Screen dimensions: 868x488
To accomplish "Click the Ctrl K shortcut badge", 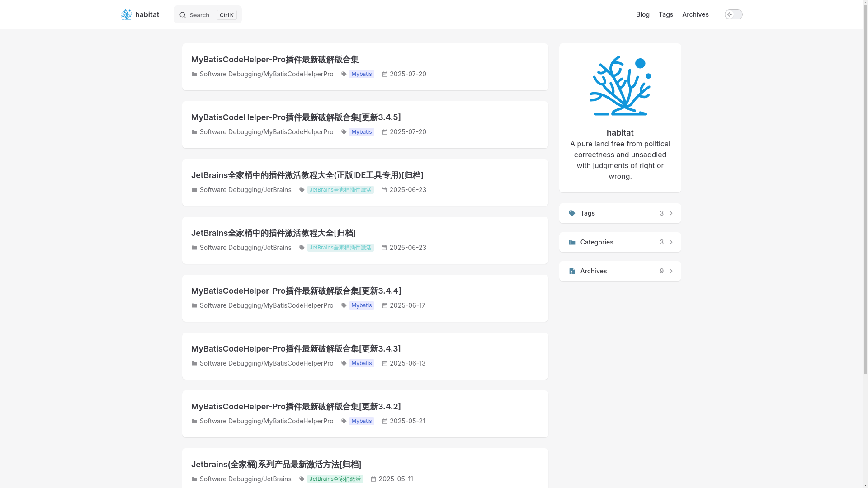I will pyautogui.click(x=226, y=15).
